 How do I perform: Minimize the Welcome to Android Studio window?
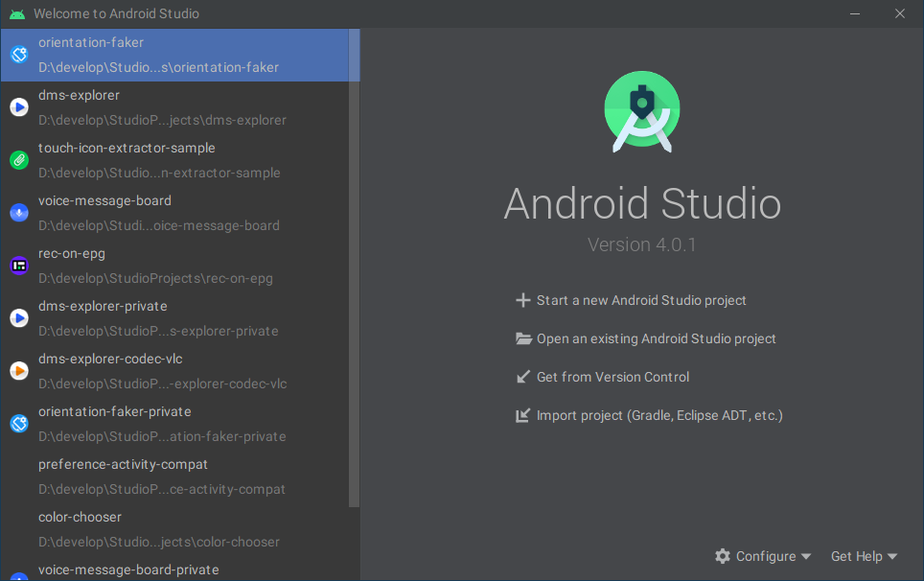point(854,13)
